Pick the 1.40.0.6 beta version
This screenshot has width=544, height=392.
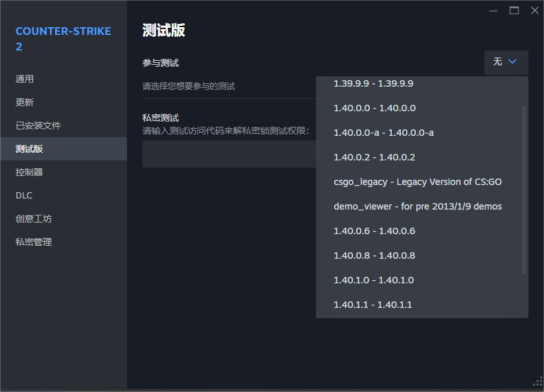point(374,231)
